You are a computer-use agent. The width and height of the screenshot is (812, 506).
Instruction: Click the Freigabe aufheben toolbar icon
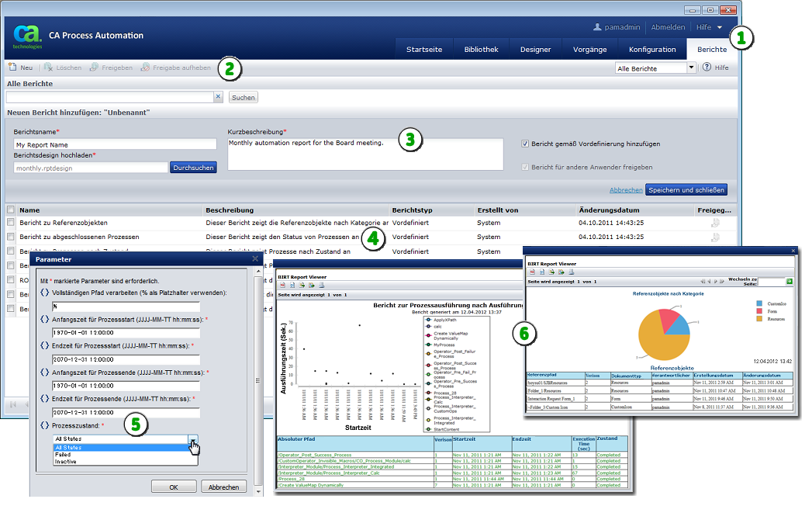click(146, 68)
